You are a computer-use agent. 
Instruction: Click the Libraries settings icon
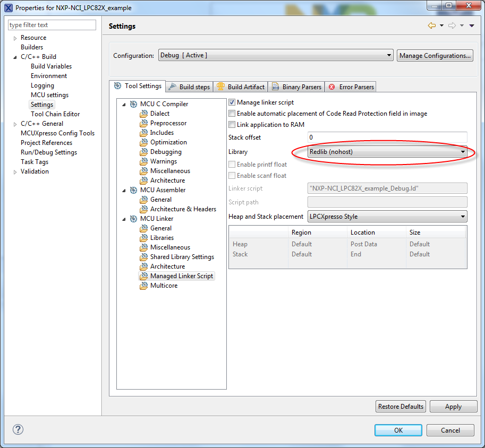143,238
